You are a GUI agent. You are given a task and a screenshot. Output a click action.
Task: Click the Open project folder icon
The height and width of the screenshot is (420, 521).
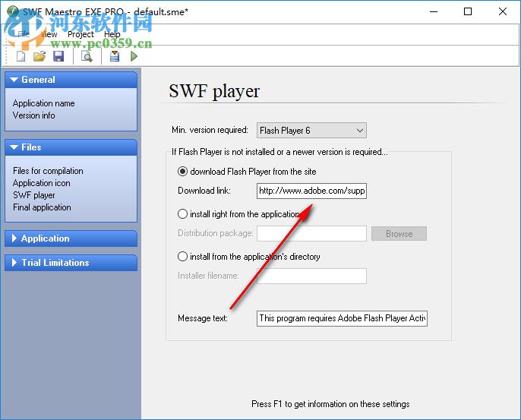pos(39,56)
